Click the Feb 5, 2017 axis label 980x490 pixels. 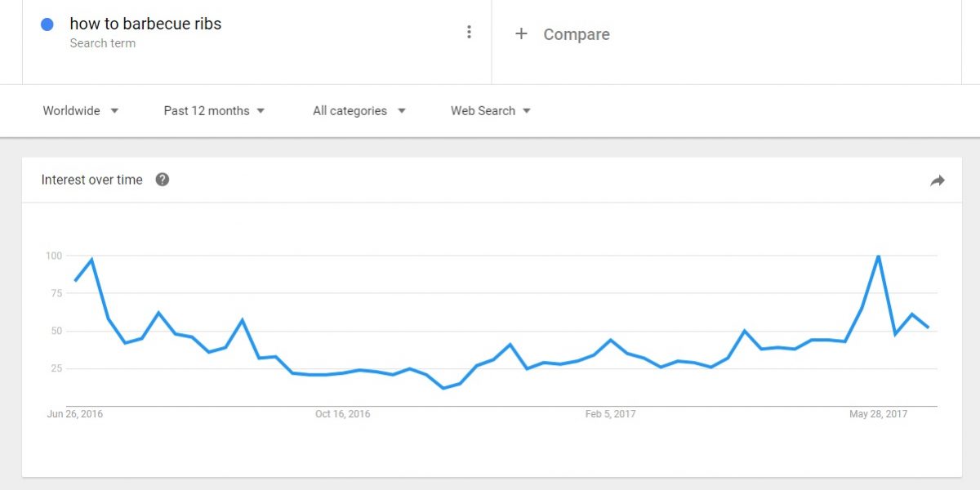point(611,414)
